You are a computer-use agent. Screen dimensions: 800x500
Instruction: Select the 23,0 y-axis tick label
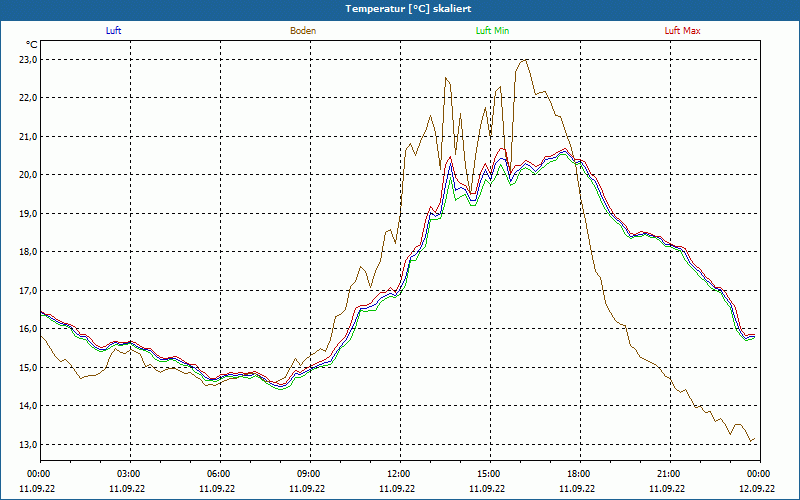point(27,59)
